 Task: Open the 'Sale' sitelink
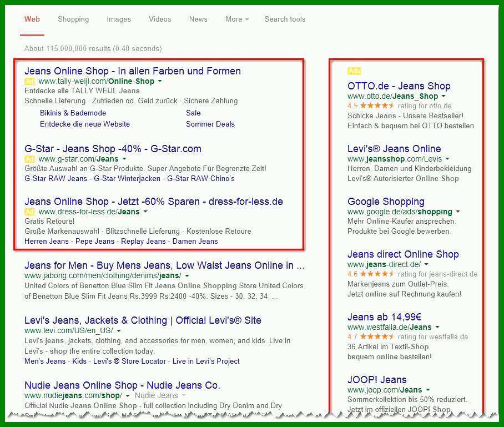coord(193,113)
